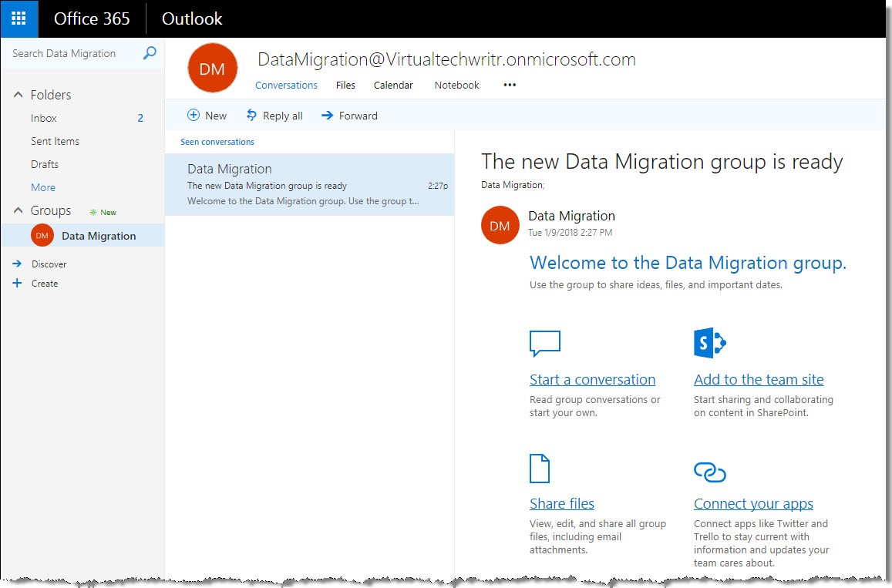Screen dimensions: 892x588
Task: Open the Office 365 app launcher
Action: click(x=19, y=18)
